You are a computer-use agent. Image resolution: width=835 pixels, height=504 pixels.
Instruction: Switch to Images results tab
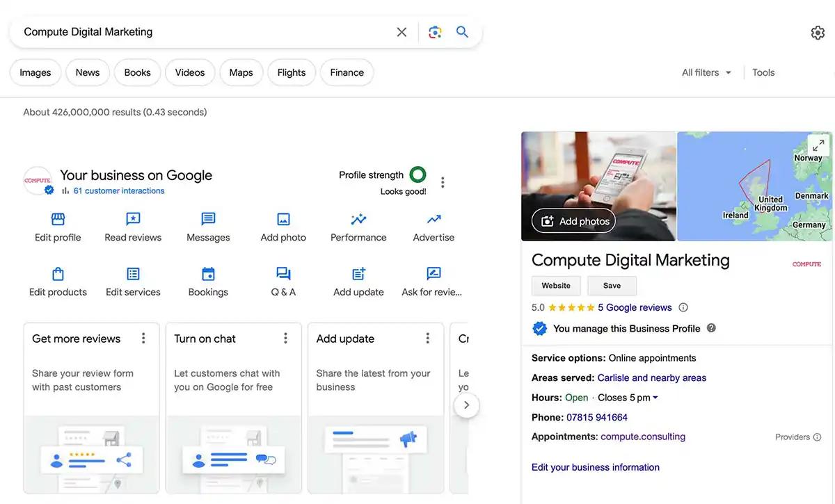pyautogui.click(x=35, y=72)
